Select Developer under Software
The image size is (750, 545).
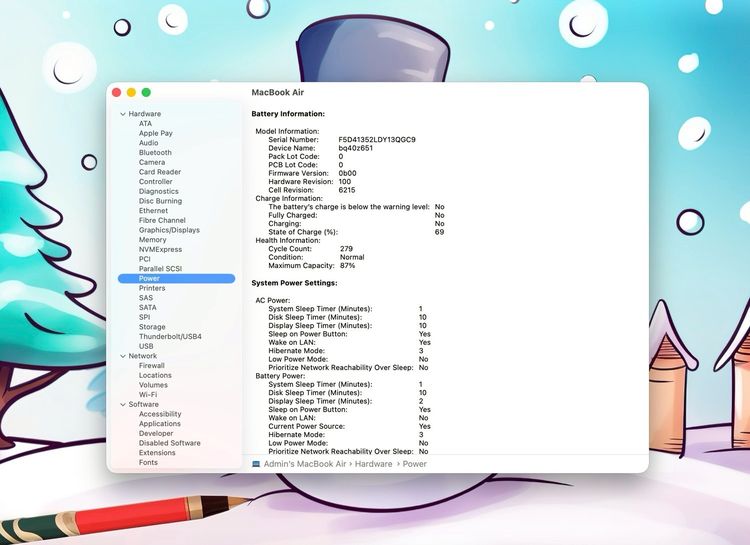(x=156, y=433)
